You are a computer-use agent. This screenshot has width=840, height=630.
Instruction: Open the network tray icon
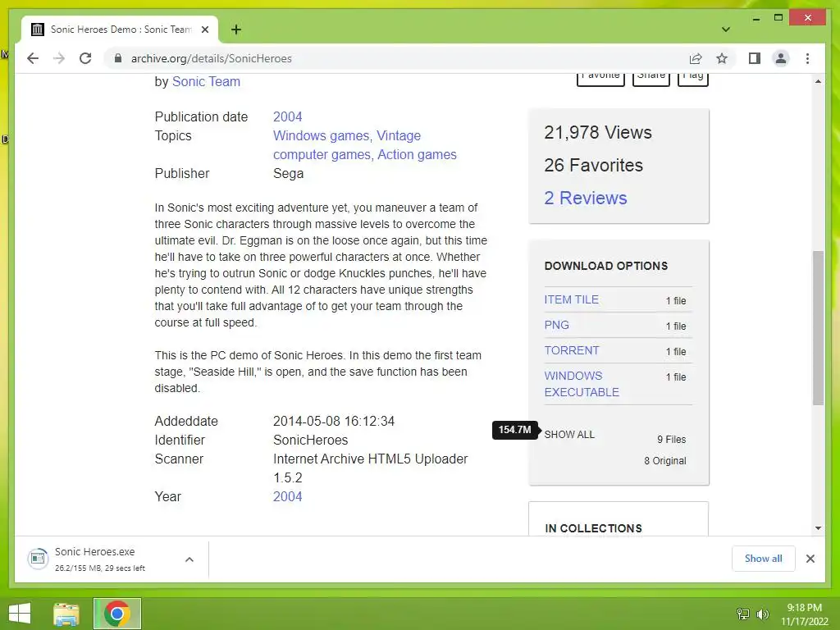(743, 614)
